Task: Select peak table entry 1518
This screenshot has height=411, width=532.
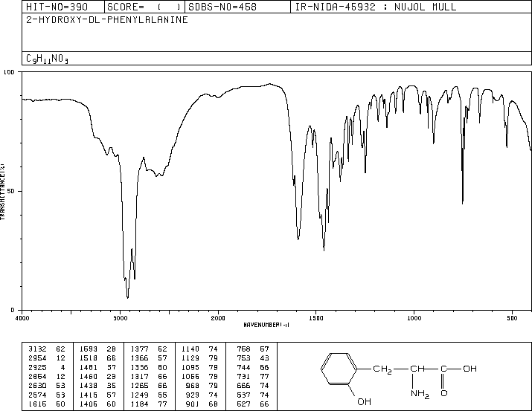Action: click(x=89, y=358)
